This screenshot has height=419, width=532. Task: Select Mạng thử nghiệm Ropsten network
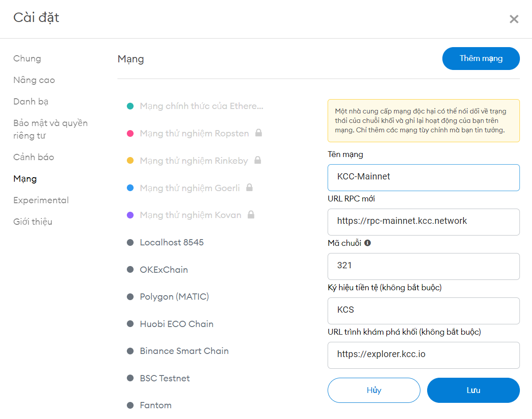coord(195,133)
